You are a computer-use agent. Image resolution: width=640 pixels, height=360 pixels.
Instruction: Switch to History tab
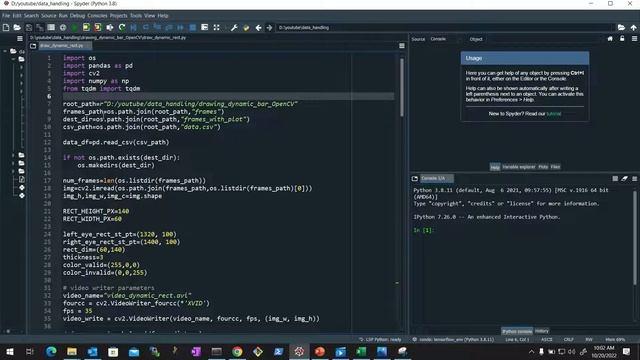click(x=542, y=331)
